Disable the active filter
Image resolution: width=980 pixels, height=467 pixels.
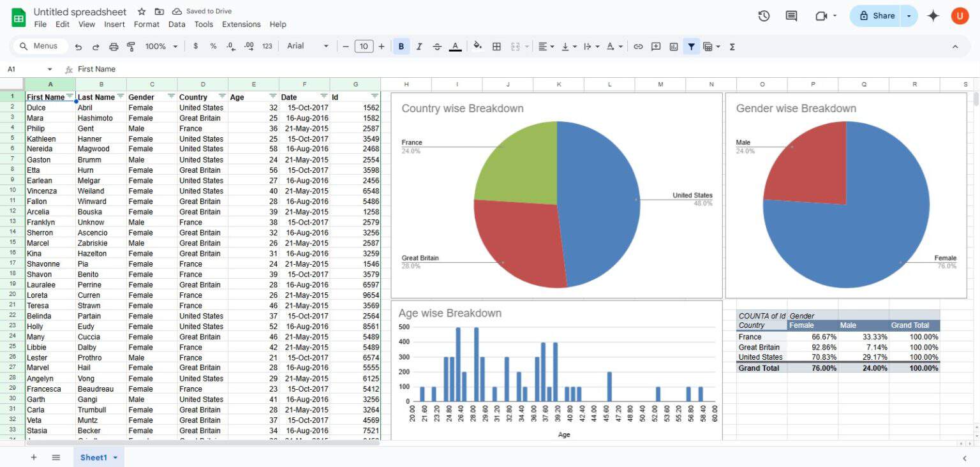pyautogui.click(x=691, y=46)
